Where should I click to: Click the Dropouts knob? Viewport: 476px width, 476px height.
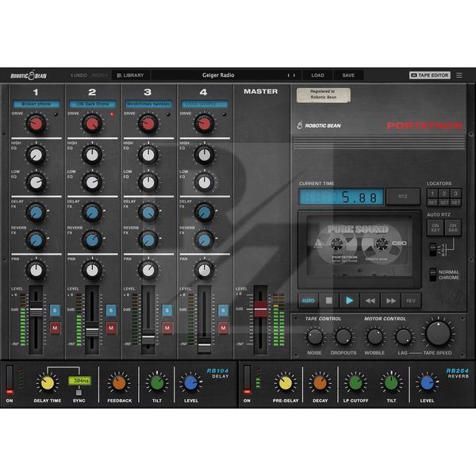click(344, 336)
